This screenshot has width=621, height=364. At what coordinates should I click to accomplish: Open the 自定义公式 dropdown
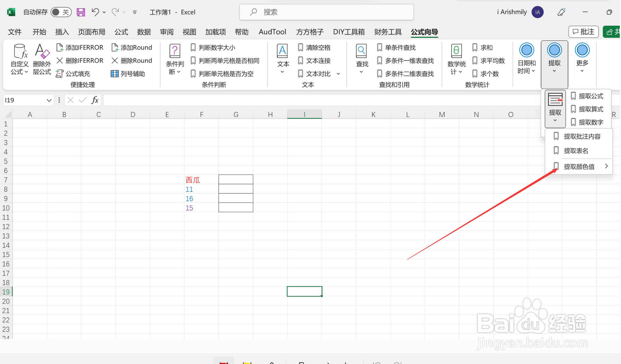coord(20,59)
